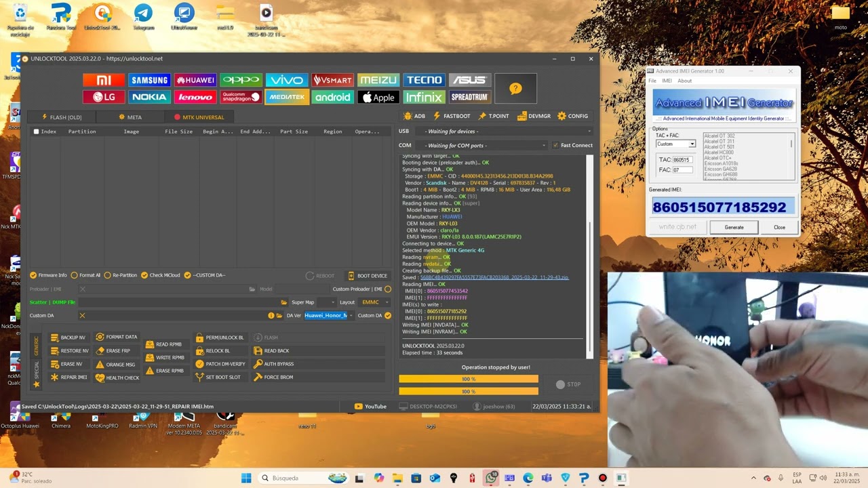Click the REPAIR IMEI button
The width and height of the screenshot is (868, 488).
tap(68, 377)
